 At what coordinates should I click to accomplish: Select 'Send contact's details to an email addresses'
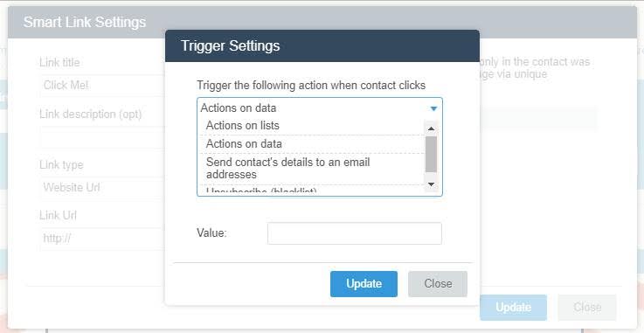point(312,169)
